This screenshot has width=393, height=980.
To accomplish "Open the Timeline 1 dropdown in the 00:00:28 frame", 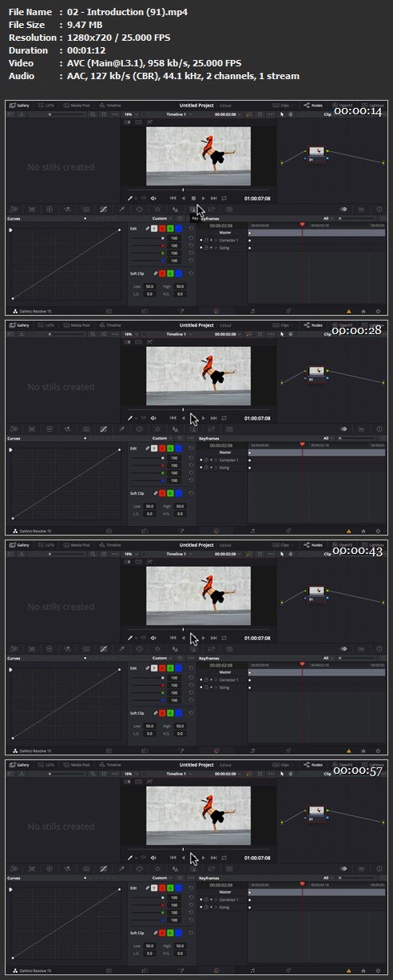I will click(177, 333).
